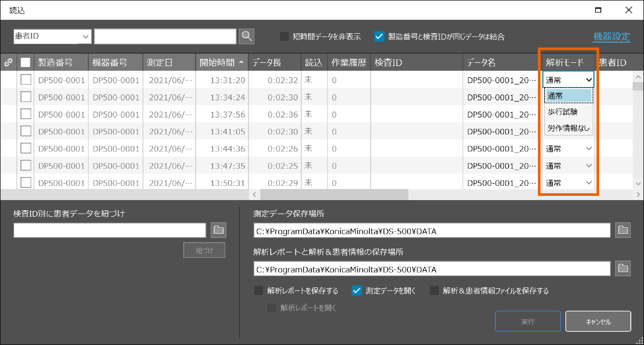Open the 患者ID search field dropdown
The height and width of the screenshot is (345, 644).
[x=85, y=36]
